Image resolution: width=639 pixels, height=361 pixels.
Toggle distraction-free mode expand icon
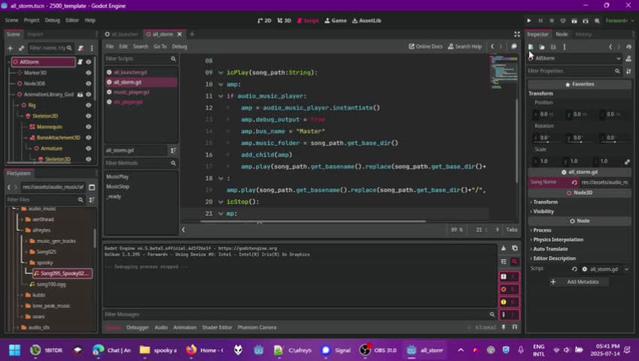[517, 34]
